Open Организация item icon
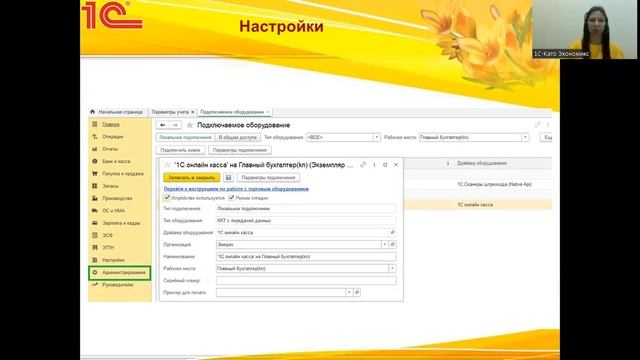This screenshot has height=360, width=640. pos(392,244)
